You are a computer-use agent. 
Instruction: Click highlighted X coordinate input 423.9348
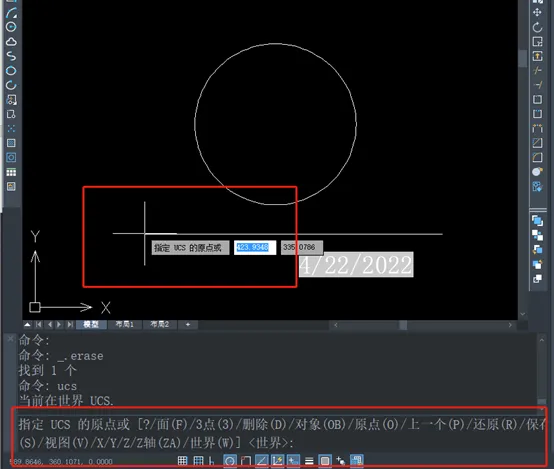[x=255, y=247]
